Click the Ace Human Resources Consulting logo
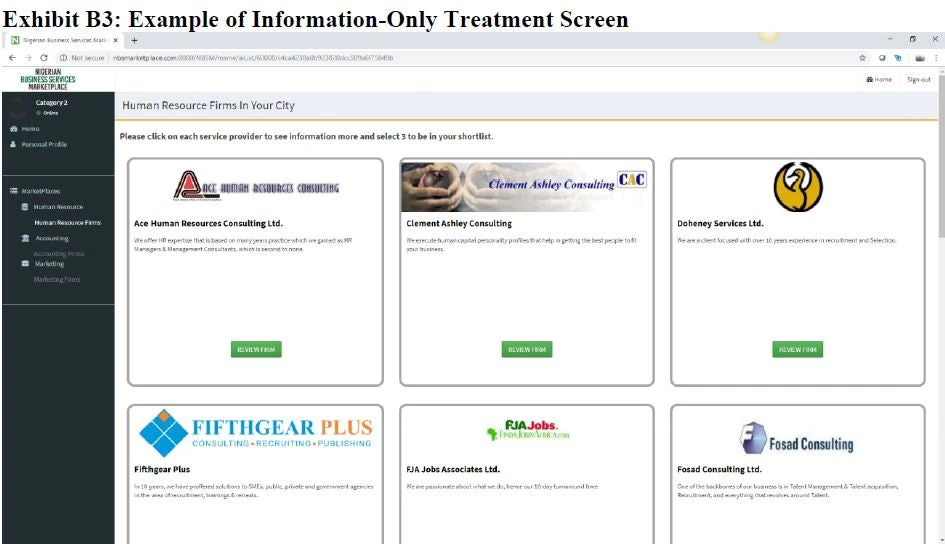Image resolution: width=945 pixels, height=544 pixels. pyautogui.click(x=256, y=187)
